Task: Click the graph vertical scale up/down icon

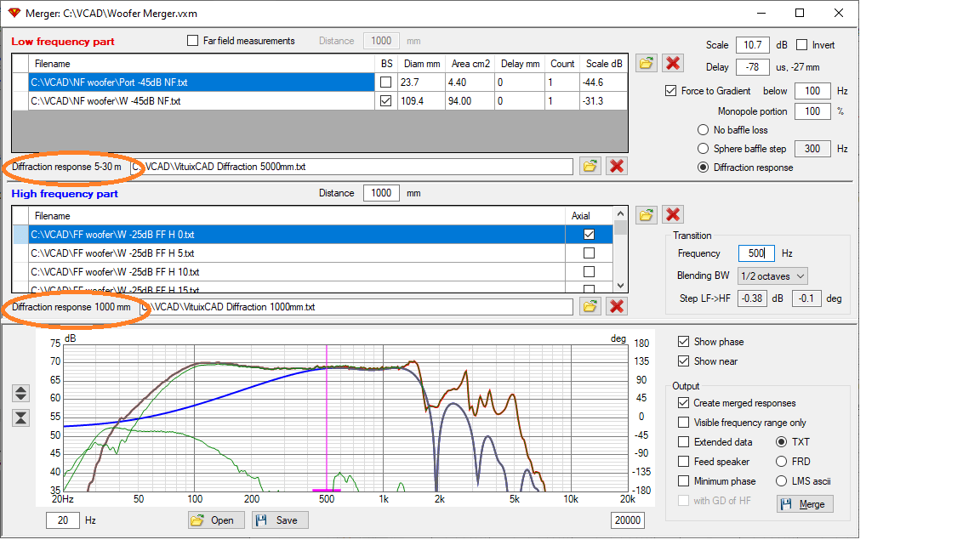Action: click(20, 393)
